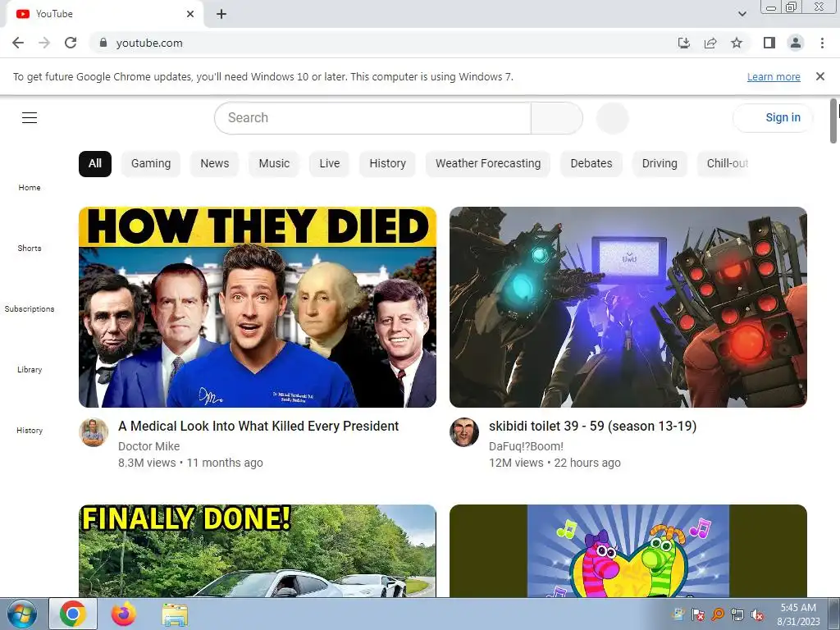Click the page vertical scrollbar thumb

[833, 121]
